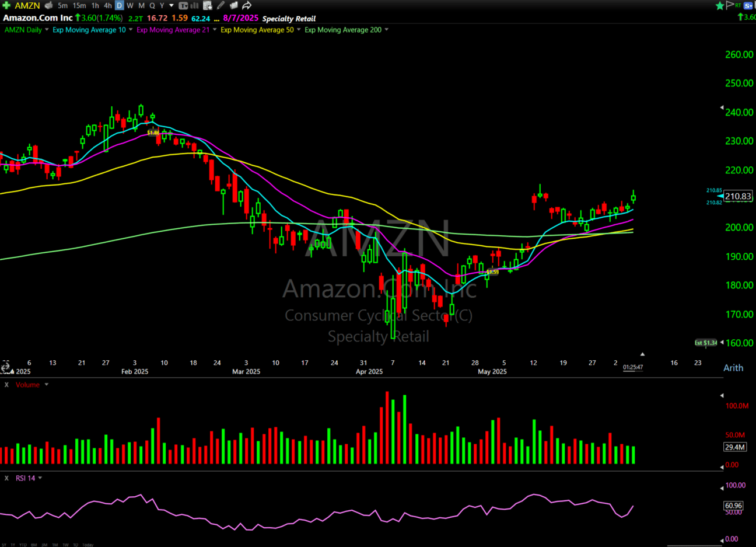756x547 pixels.
Task: Click the 260.00 price axis label
Action: pyautogui.click(x=739, y=54)
